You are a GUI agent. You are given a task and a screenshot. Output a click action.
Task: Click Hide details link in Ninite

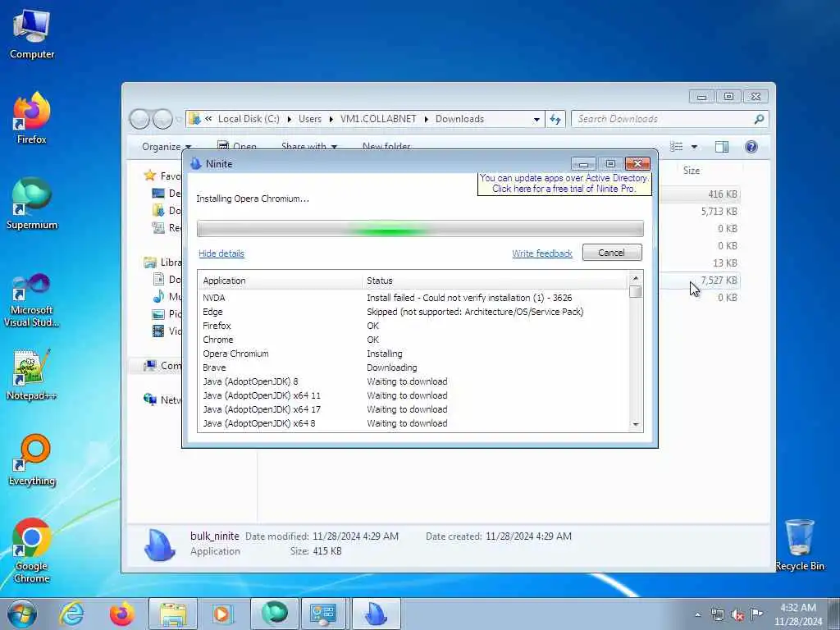tap(221, 253)
